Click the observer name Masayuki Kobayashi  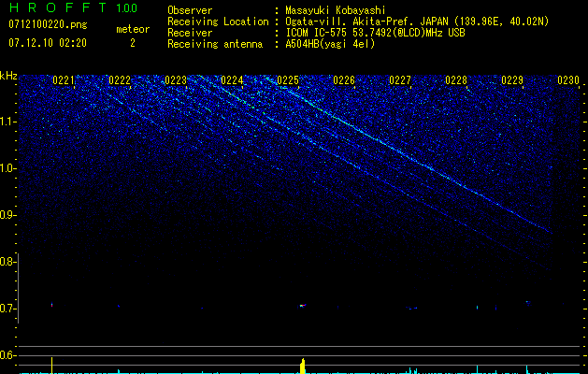pos(336,10)
